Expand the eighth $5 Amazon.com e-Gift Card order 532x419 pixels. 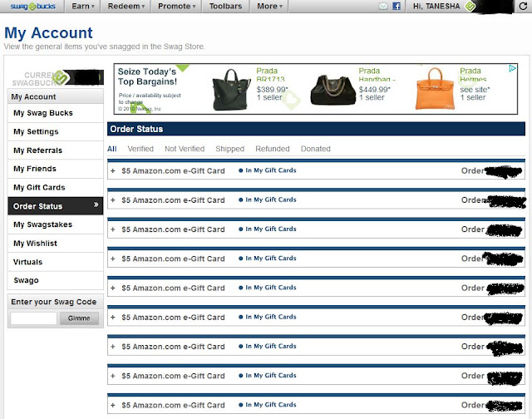(x=113, y=376)
